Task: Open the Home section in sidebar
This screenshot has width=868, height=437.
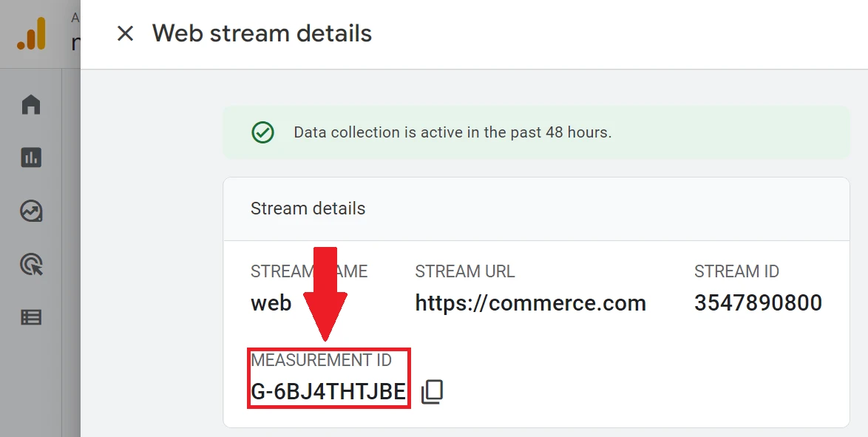Action: (x=31, y=105)
